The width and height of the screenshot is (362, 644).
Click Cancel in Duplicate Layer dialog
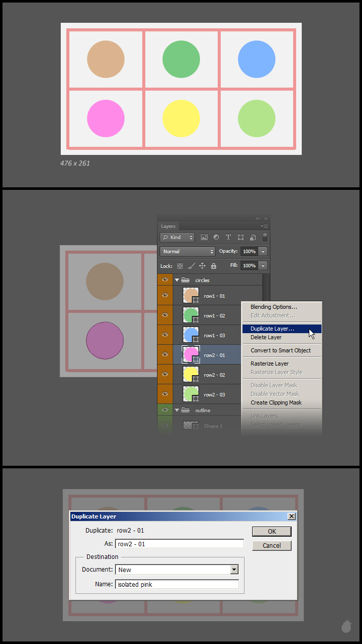[272, 546]
